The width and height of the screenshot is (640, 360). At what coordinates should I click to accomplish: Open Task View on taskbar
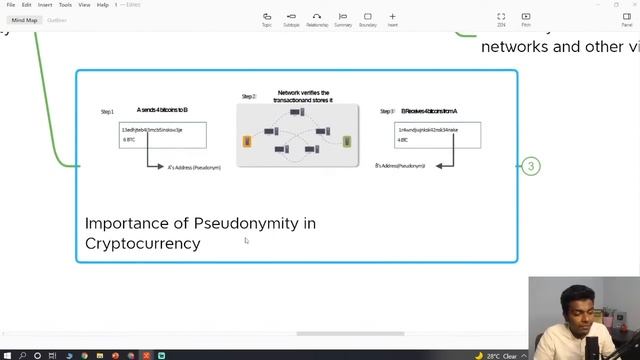(52, 356)
